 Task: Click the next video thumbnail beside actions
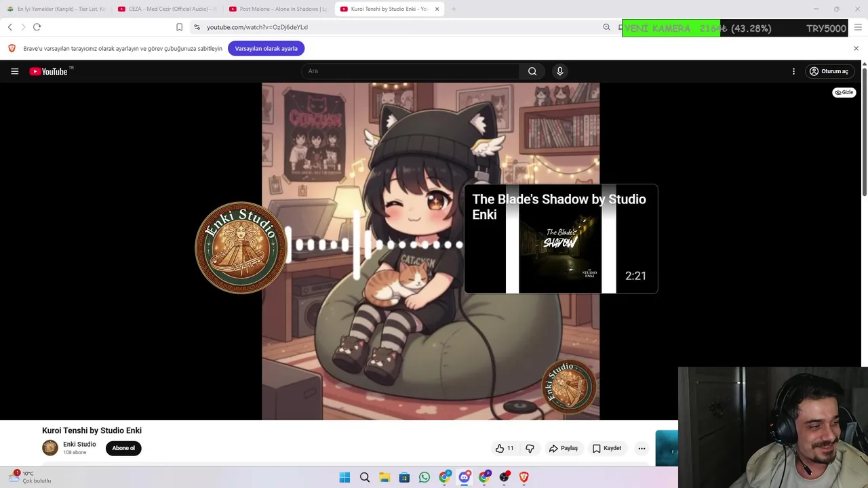coord(667,448)
